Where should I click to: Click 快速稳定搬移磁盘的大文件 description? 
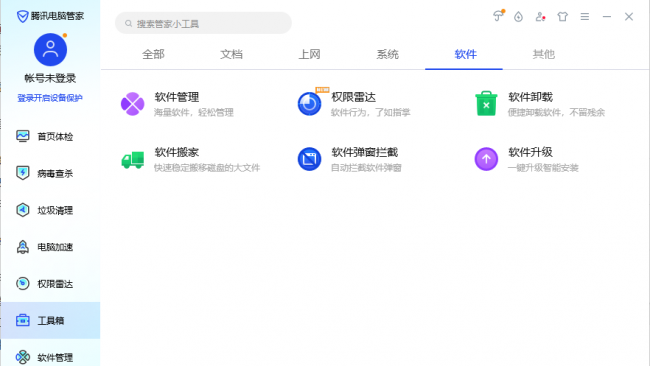pos(207,168)
